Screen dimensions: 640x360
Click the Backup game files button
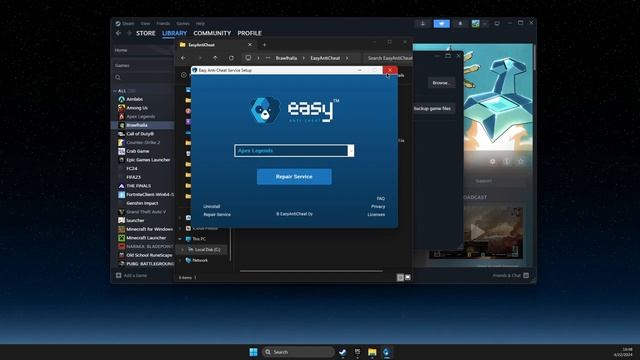433,109
